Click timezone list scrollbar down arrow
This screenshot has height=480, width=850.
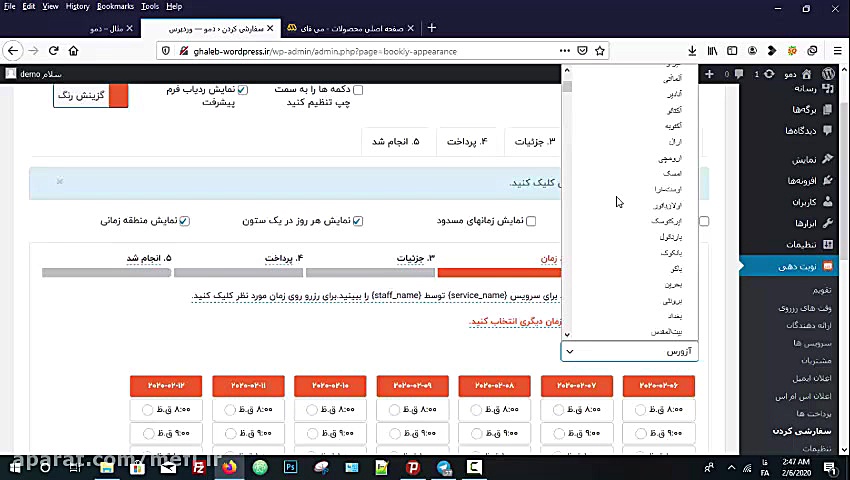click(567, 335)
